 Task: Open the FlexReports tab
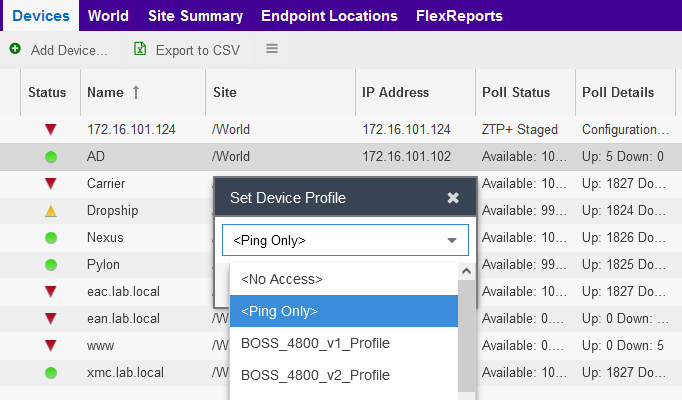(459, 16)
